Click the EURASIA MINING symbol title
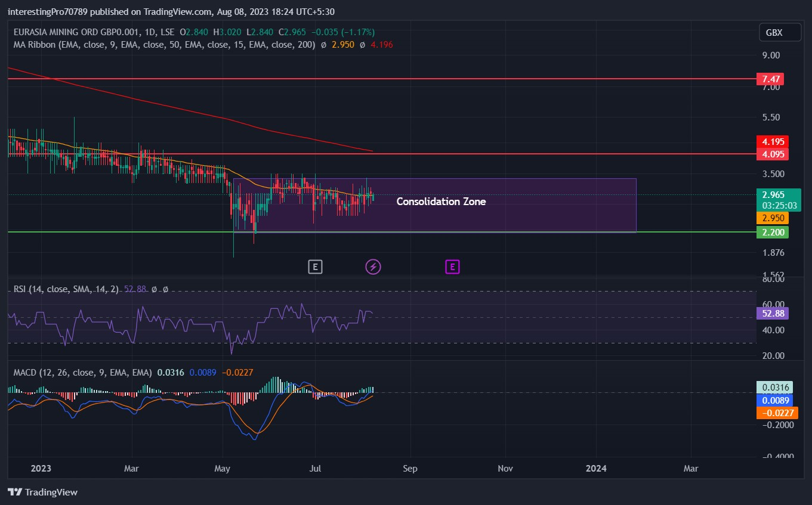This screenshot has width=812, height=505. [x=94, y=32]
